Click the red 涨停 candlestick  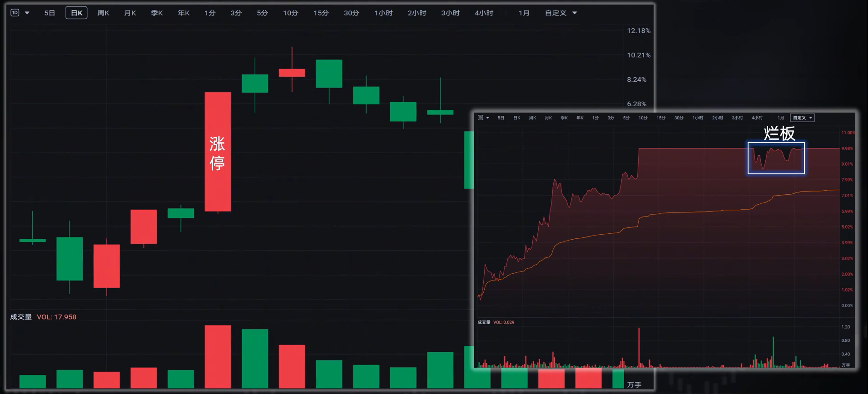click(218, 152)
